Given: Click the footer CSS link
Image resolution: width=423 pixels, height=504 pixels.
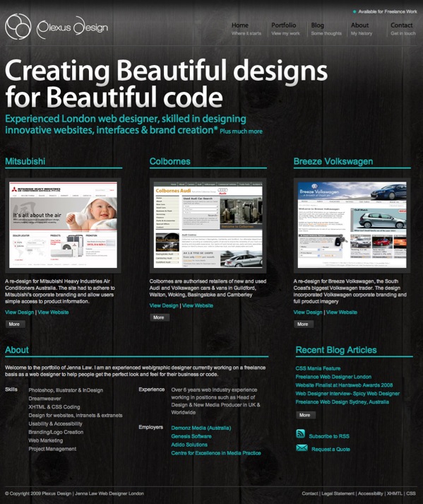Looking at the screenshot, I should pyautogui.click(x=411, y=493).
